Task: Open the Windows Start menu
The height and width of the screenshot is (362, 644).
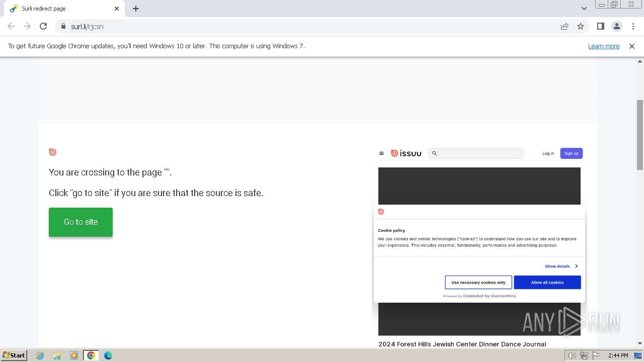Action: pyautogui.click(x=14, y=355)
